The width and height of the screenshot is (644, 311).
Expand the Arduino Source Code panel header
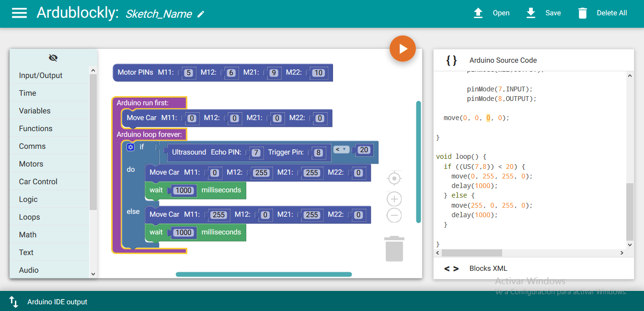534,60
